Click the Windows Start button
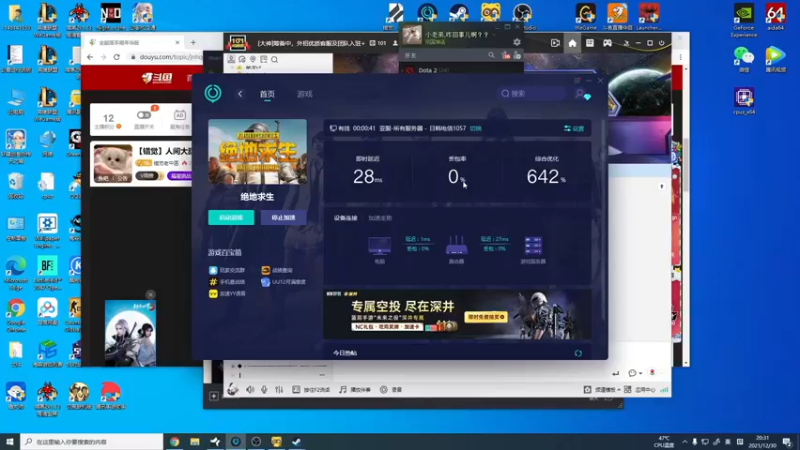Image resolution: width=800 pixels, height=450 pixels. pyautogui.click(x=10, y=441)
